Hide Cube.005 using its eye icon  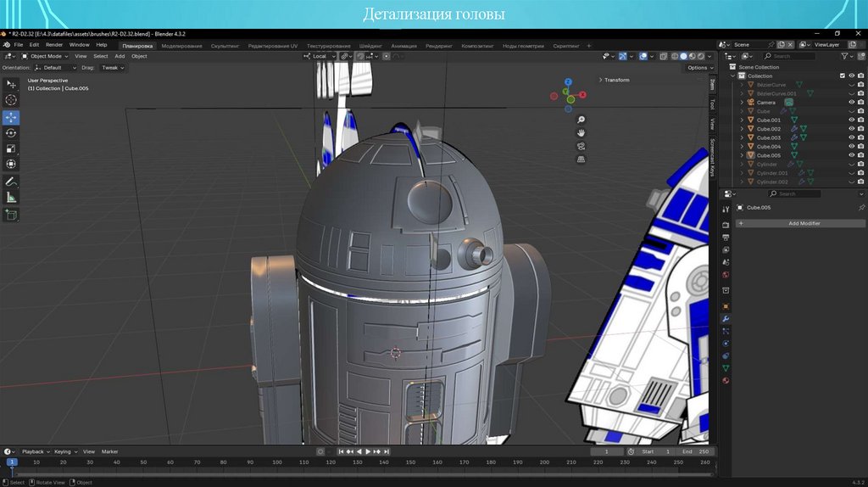pyautogui.click(x=852, y=155)
